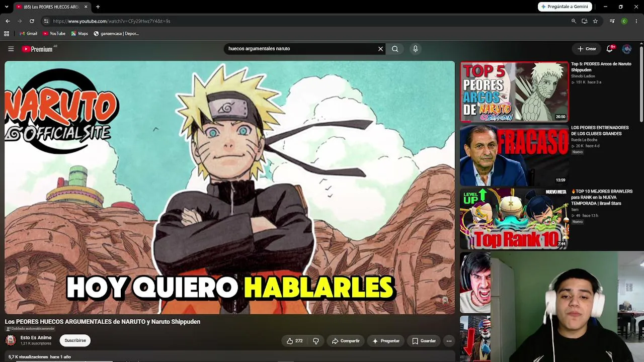View site information icon in address bar
The height and width of the screenshot is (362, 644).
click(x=46, y=21)
